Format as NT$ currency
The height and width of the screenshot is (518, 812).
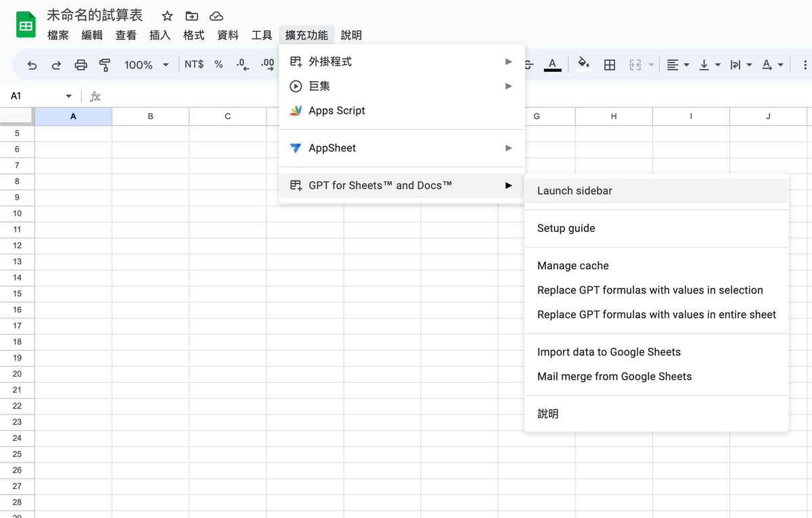[194, 64]
